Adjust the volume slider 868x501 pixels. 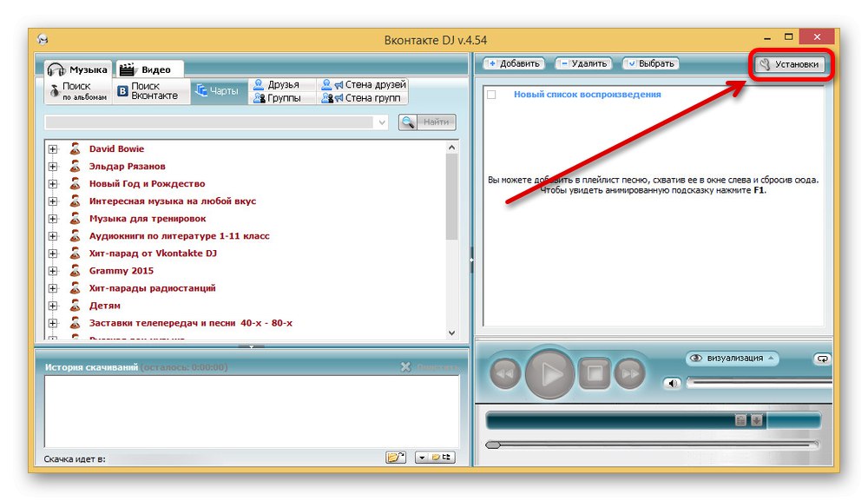coord(759,383)
